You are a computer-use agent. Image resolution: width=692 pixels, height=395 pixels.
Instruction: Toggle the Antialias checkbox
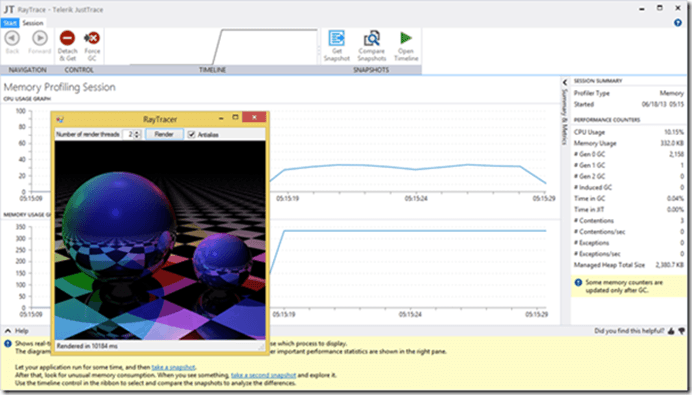click(x=192, y=134)
